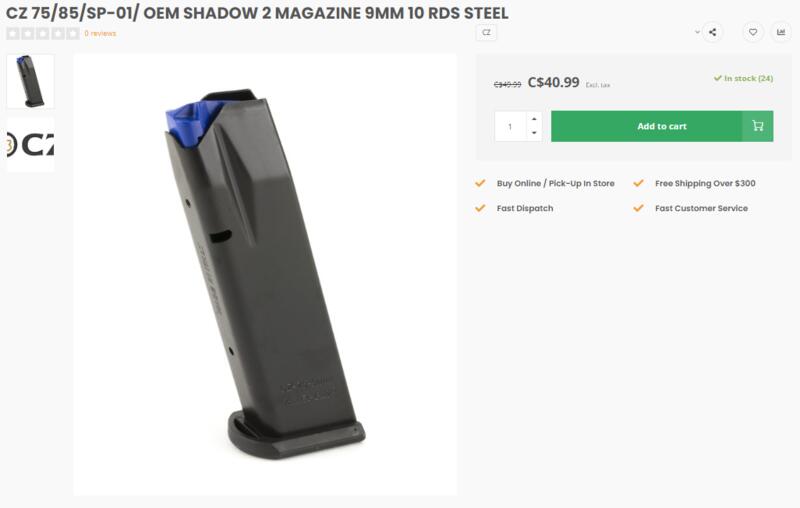Click the first rating star
800x508 pixels.
[x=13, y=34]
